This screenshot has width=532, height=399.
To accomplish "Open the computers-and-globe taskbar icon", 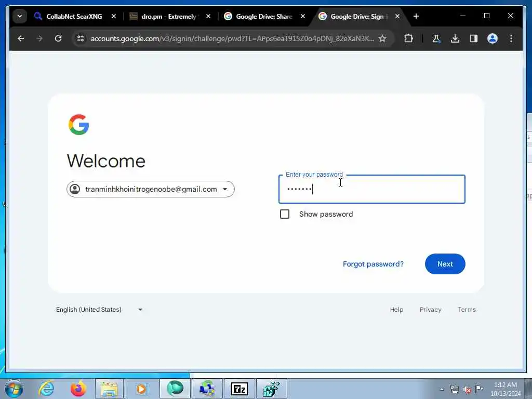I will click(207, 389).
